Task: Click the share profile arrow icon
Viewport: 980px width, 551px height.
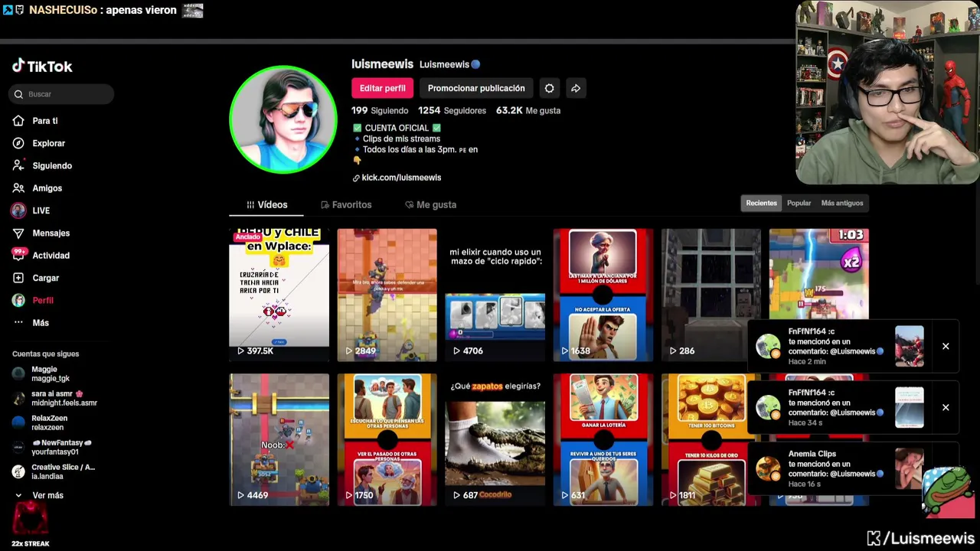Action: 576,88
